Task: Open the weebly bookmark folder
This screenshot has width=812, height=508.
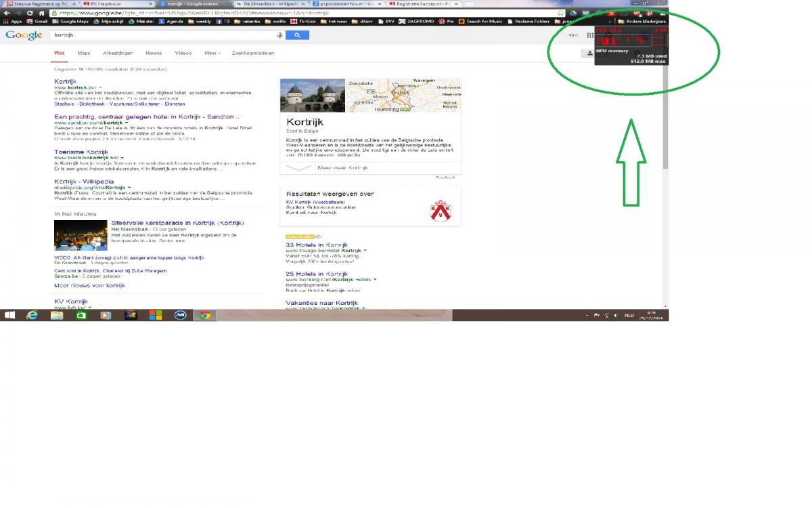Action: 200,22
